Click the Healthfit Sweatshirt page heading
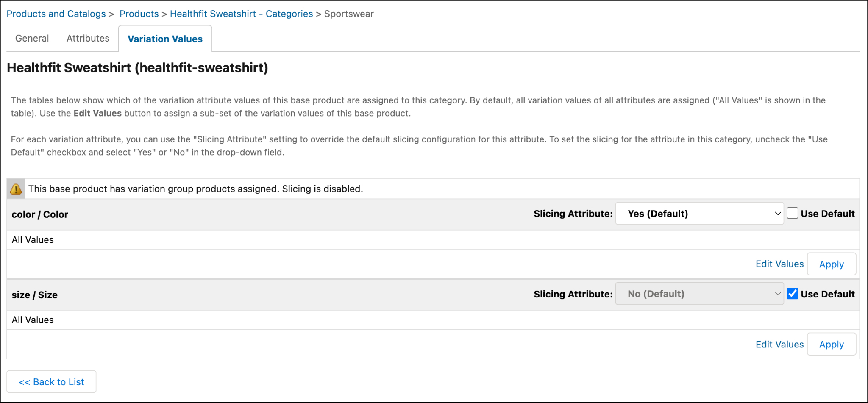The width and height of the screenshot is (868, 403). point(137,68)
